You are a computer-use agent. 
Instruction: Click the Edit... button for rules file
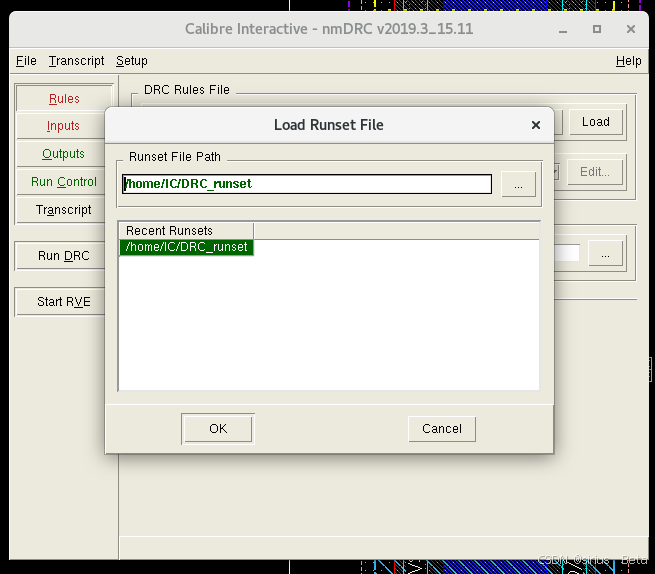594,172
